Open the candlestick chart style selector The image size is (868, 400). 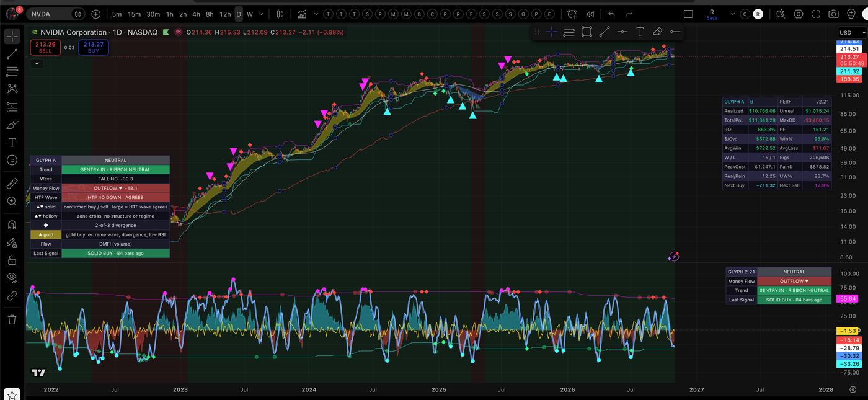point(280,14)
